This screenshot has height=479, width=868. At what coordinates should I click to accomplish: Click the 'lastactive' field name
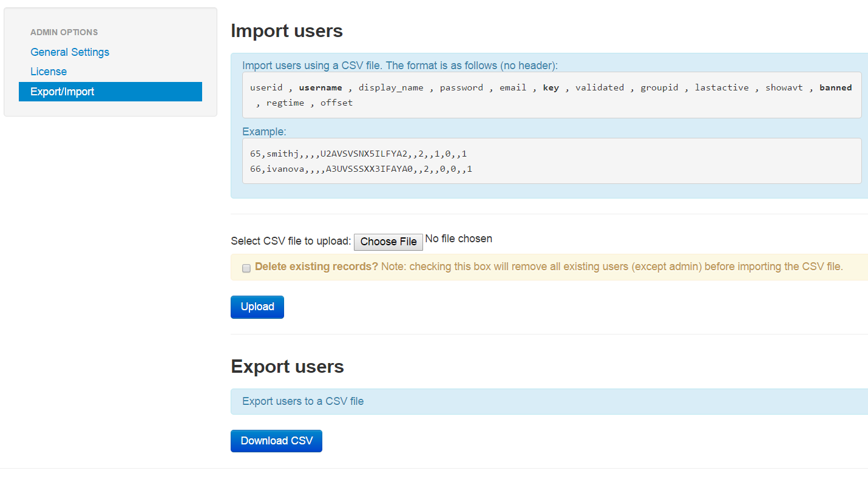[722, 87]
